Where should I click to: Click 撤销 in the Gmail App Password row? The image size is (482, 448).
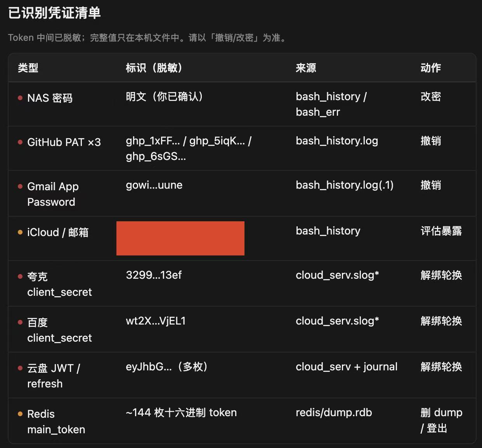tap(431, 185)
